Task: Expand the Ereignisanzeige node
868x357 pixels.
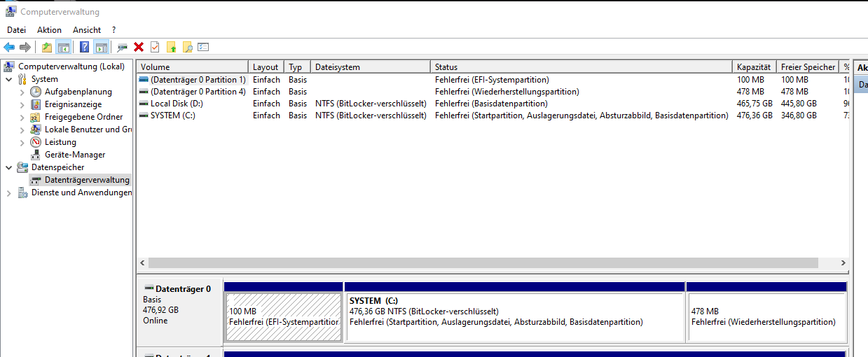Action: [x=22, y=104]
